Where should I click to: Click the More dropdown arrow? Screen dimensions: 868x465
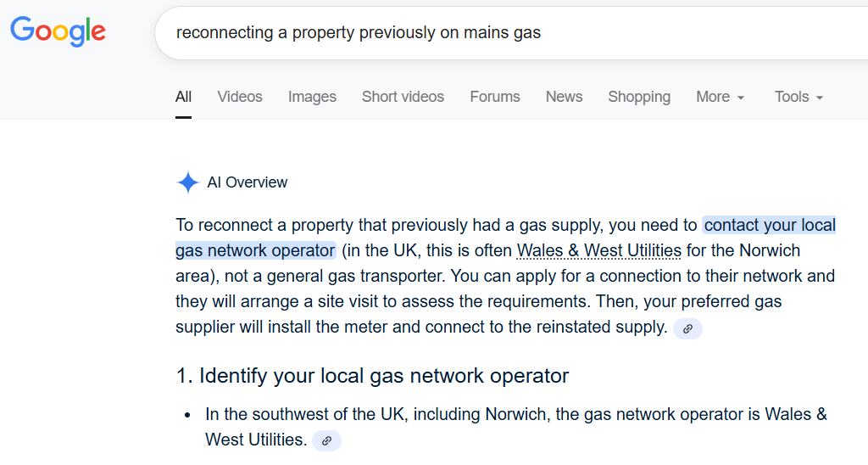[x=741, y=98]
